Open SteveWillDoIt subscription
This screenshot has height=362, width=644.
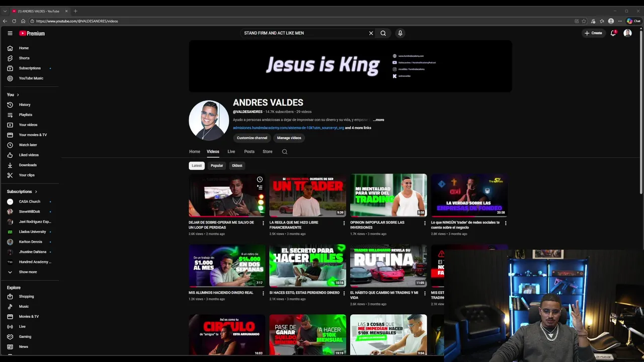[30, 212]
